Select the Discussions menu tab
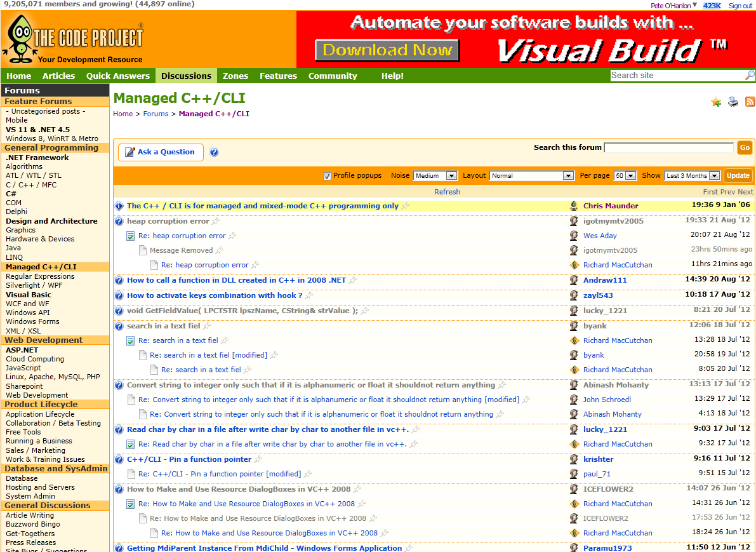Image resolution: width=756 pixels, height=552 pixels. 186,76
